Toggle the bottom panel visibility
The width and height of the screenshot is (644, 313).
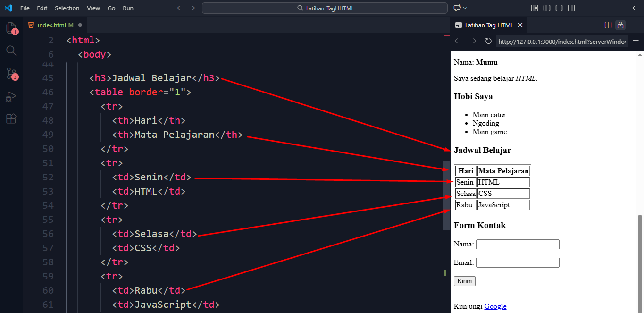(x=559, y=8)
